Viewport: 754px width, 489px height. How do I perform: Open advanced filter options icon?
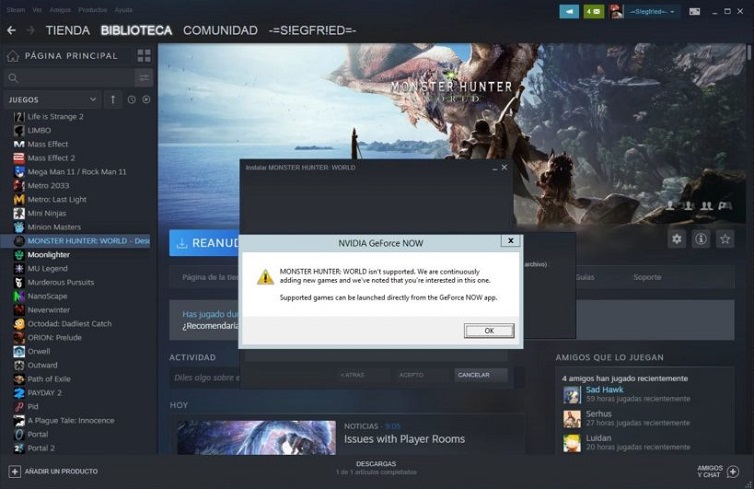144,78
